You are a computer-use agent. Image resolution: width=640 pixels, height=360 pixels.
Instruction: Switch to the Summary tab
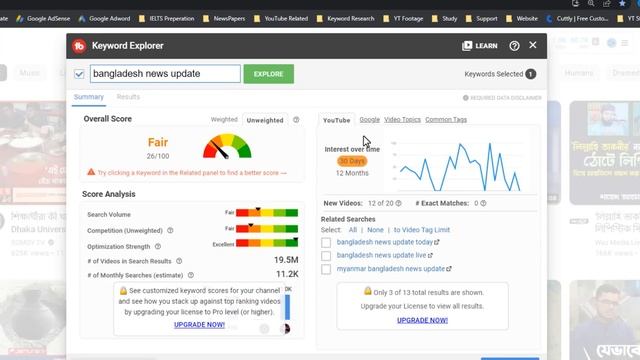tap(89, 97)
